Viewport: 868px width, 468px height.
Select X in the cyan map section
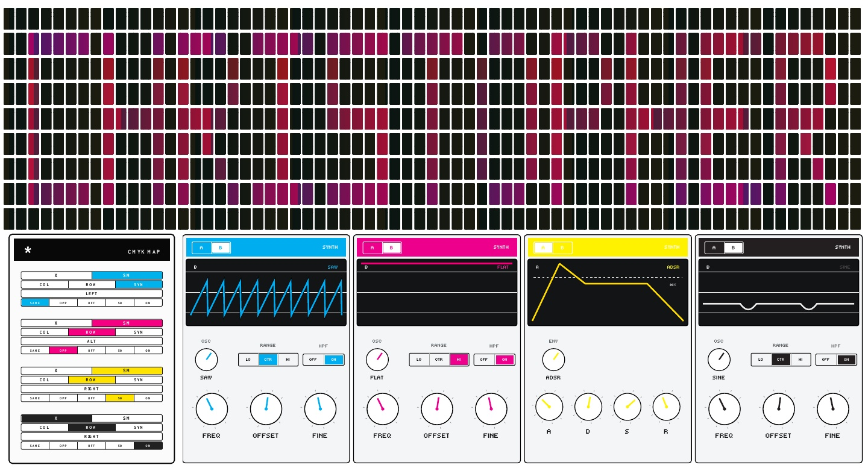click(x=56, y=275)
